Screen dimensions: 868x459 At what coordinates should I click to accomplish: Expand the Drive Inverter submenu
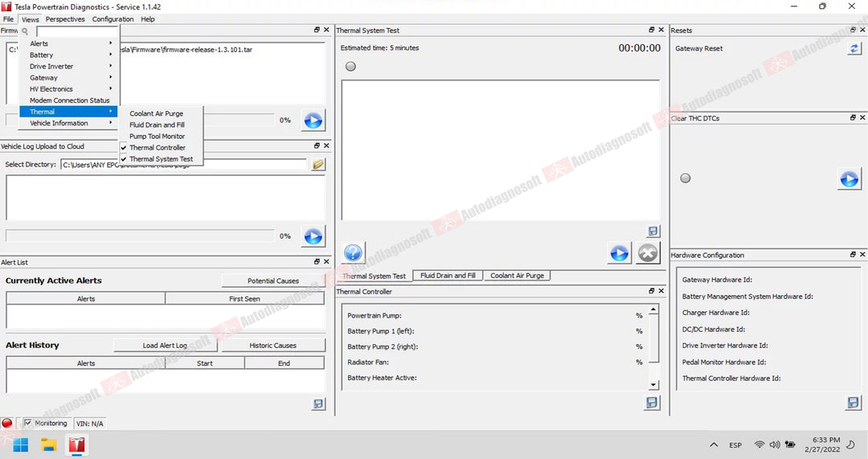(68, 67)
